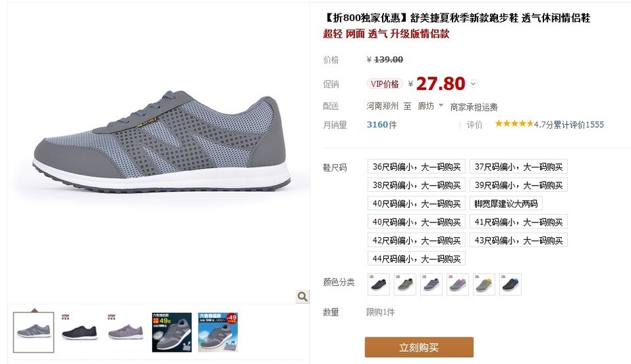Click the 立刻购买 buy now button
This screenshot has height=364, width=631.
click(419, 347)
